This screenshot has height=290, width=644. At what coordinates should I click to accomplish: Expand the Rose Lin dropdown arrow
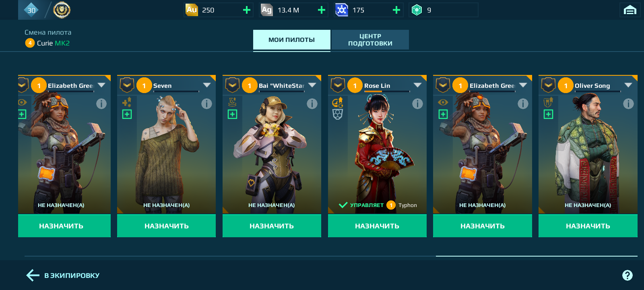[417, 85]
